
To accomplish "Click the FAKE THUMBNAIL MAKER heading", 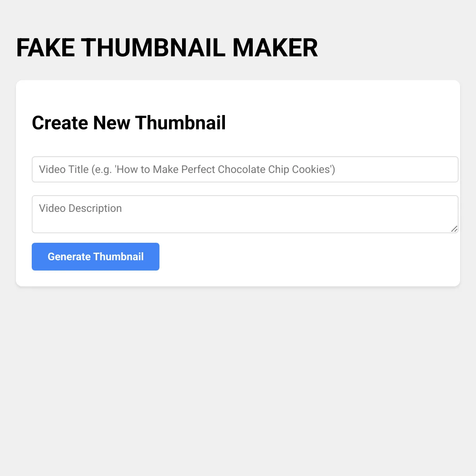I will 167,48.
